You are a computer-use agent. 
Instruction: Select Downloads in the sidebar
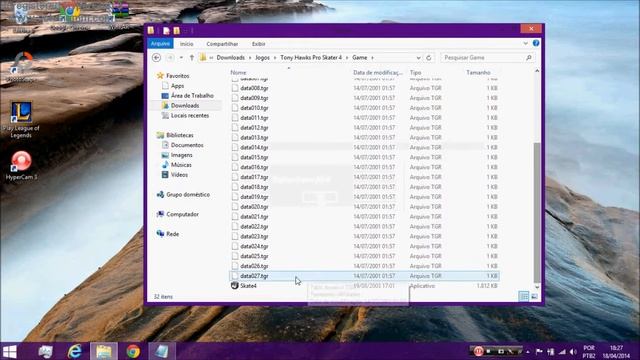[x=185, y=105]
